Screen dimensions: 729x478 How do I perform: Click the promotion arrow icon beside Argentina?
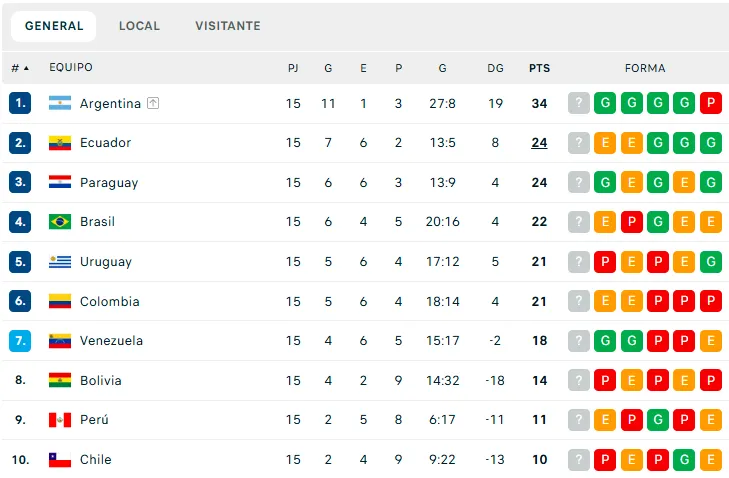coord(153,103)
